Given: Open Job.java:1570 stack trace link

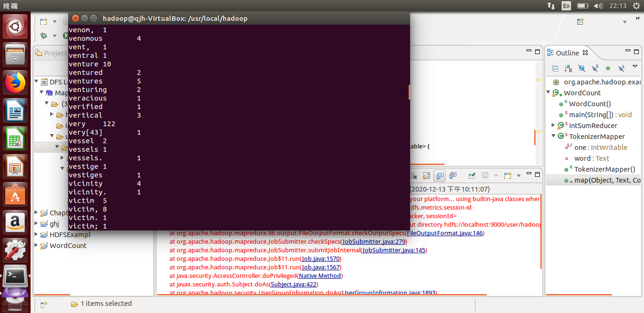Looking at the screenshot, I should [x=321, y=258].
